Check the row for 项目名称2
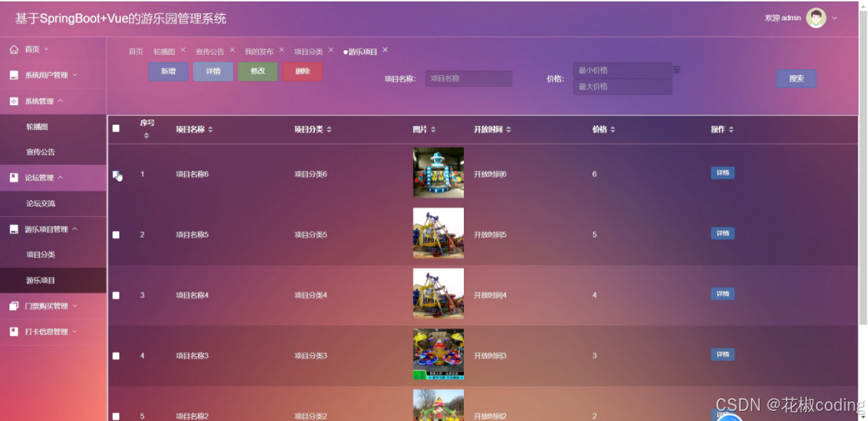Viewport: 868px width, 421px height. click(115, 416)
